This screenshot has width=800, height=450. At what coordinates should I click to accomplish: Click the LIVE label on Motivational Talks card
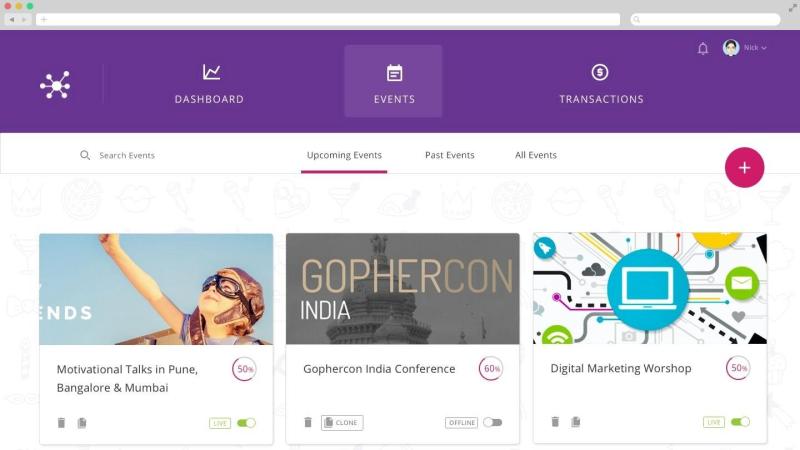pos(220,423)
